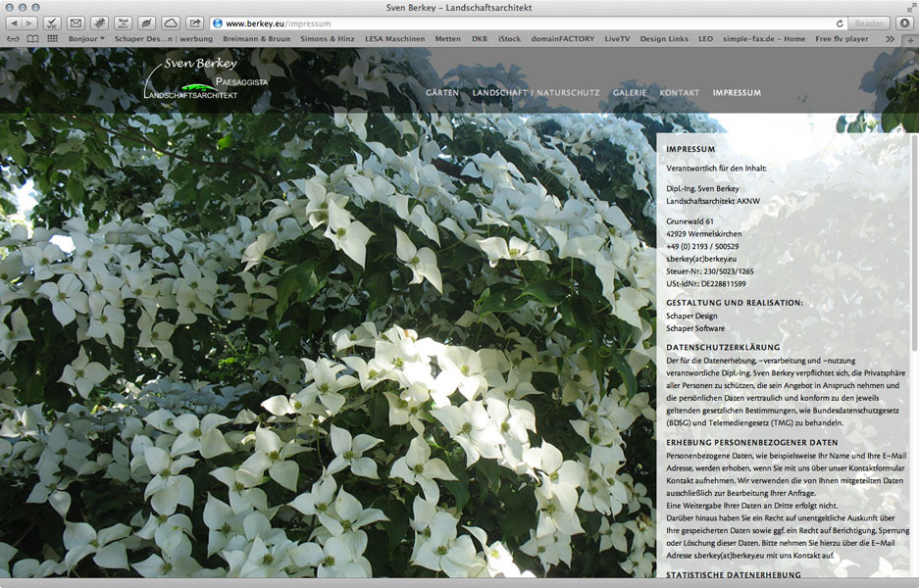Show more bookmarks with double chevron
Screen dimensions: 919x588
(891, 39)
